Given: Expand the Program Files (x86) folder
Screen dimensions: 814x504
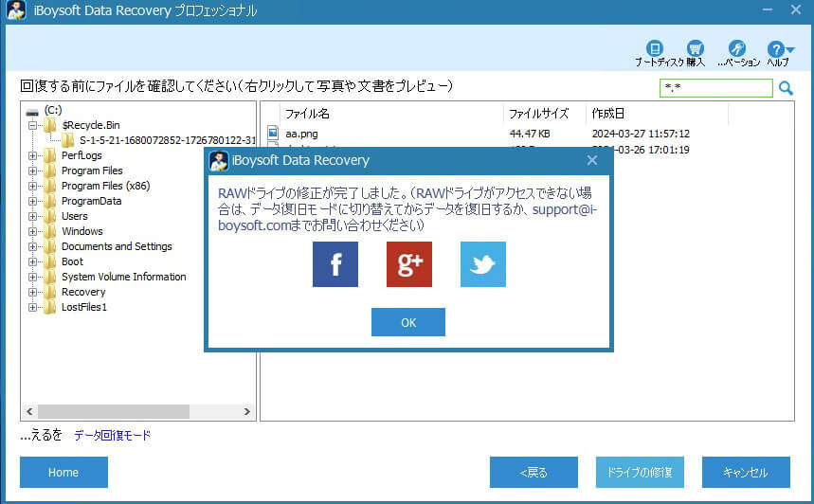Looking at the screenshot, I should 33,186.
